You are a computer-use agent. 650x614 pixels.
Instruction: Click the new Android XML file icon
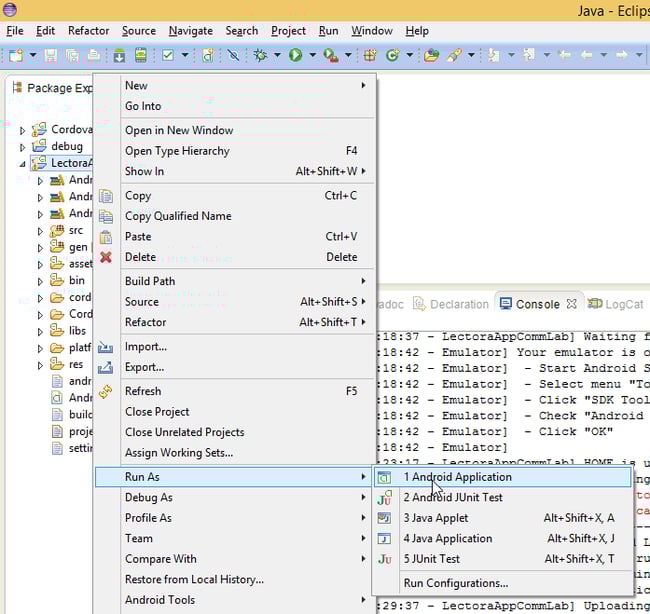click(208, 55)
